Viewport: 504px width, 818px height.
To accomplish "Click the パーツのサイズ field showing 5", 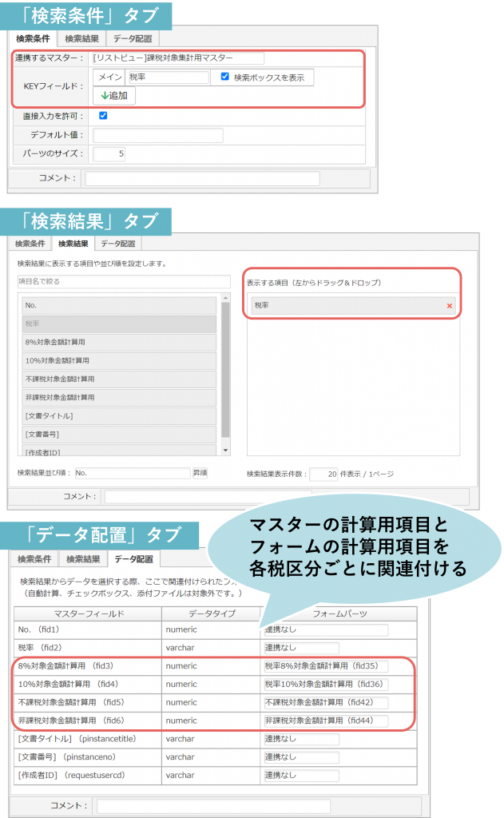I will coord(109,153).
